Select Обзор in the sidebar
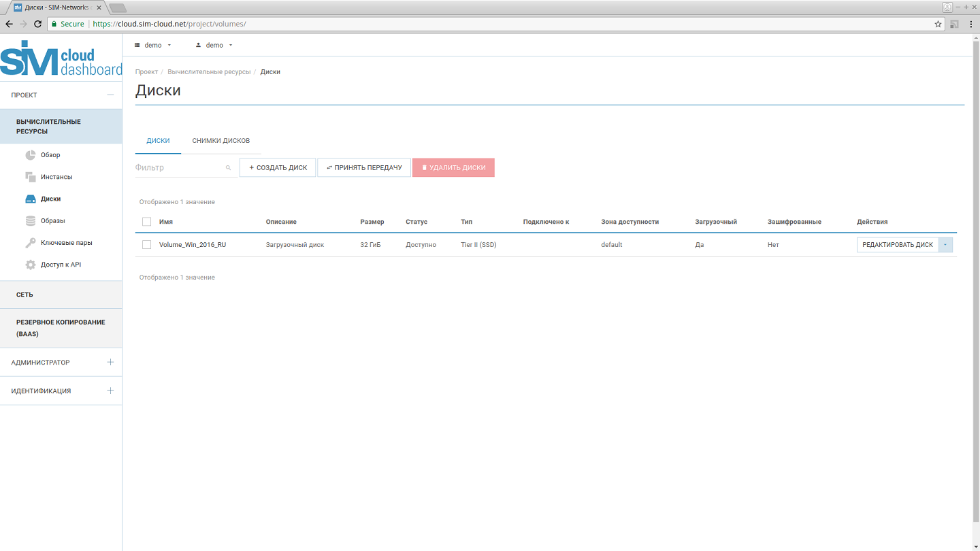This screenshot has width=980, height=551. [50, 155]
